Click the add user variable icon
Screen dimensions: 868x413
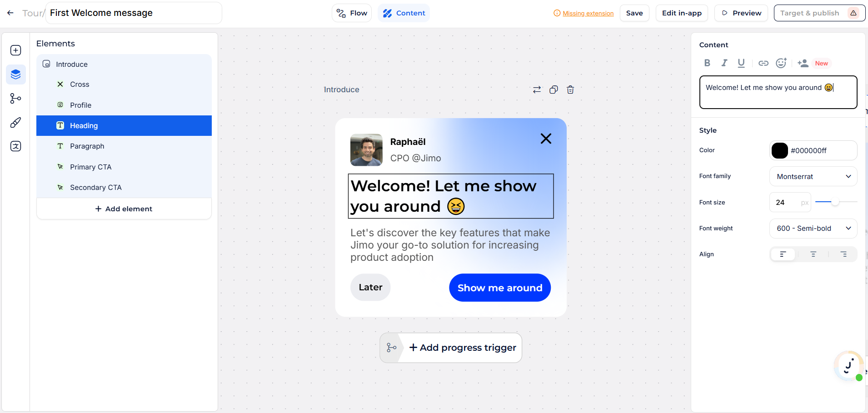803,63
